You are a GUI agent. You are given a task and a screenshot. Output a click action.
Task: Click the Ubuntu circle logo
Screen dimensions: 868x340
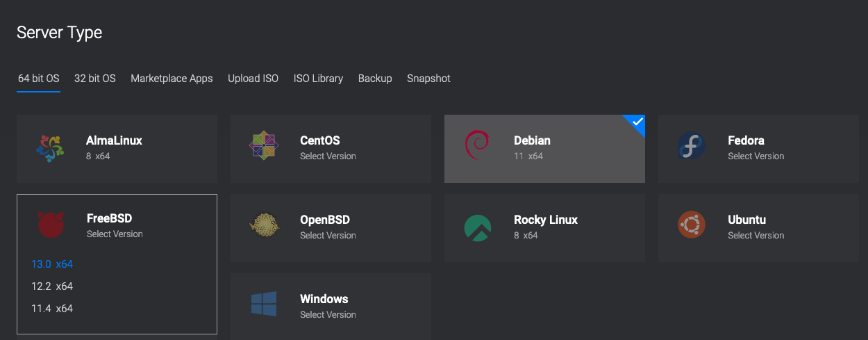[691, 225]
